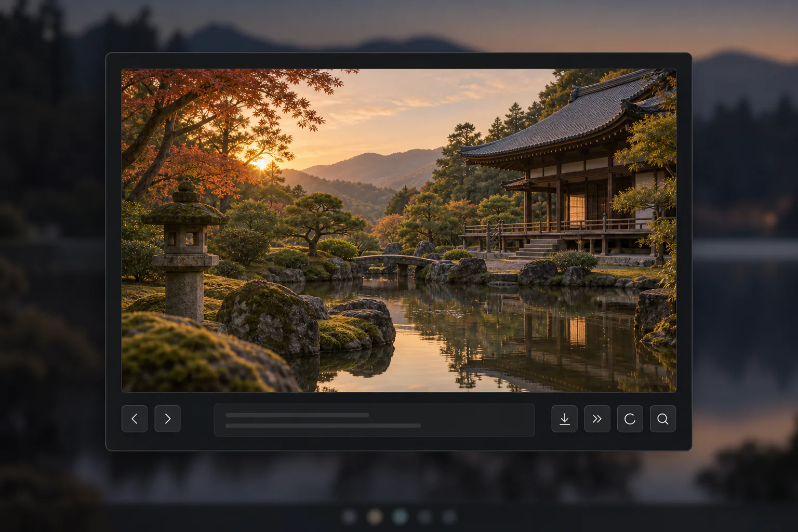The image size is (798, 532).
Task: Advance to the next image with right chevron
Action: (168, 419)
